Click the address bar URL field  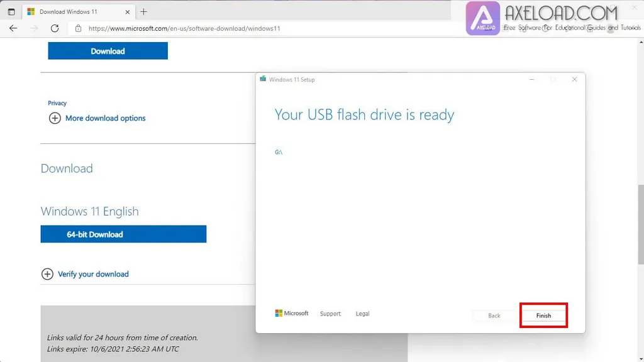(x=184, y=28)
